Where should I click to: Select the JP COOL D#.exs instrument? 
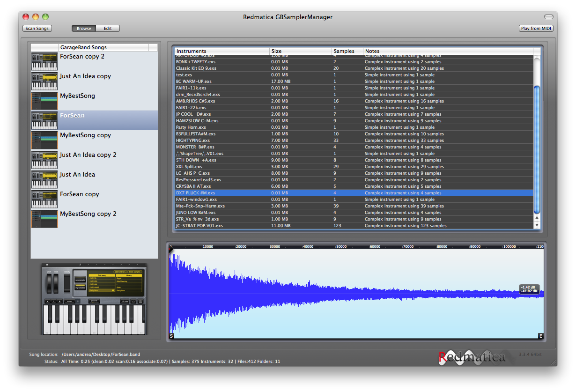[354, 114]
